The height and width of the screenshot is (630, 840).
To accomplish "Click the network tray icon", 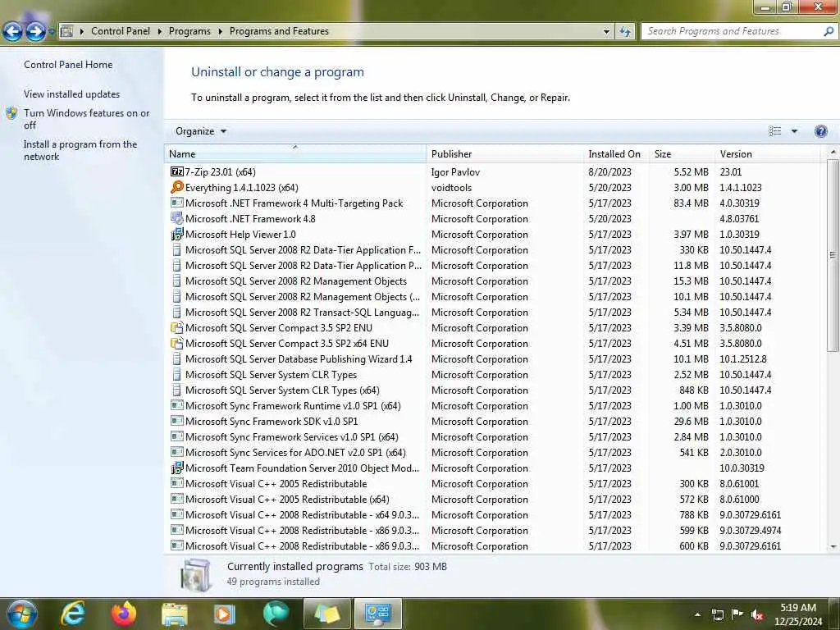I will [x=717, y=615].
